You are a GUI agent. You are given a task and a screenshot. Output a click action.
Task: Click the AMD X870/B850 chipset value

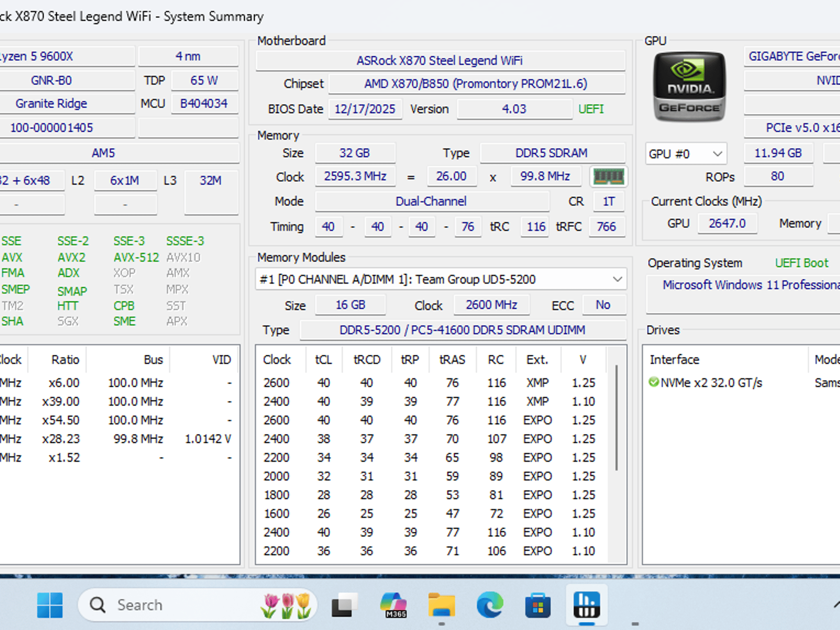pyautogui.click(x=476, y=84)
